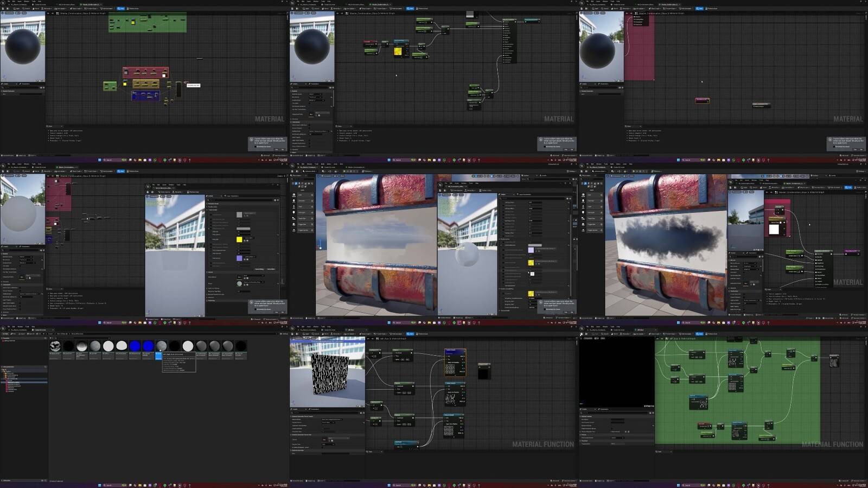Tick notification checkbox in top-left screenshot
The width and height of the screenshot is (868, 488).
[x=256, y=147]
